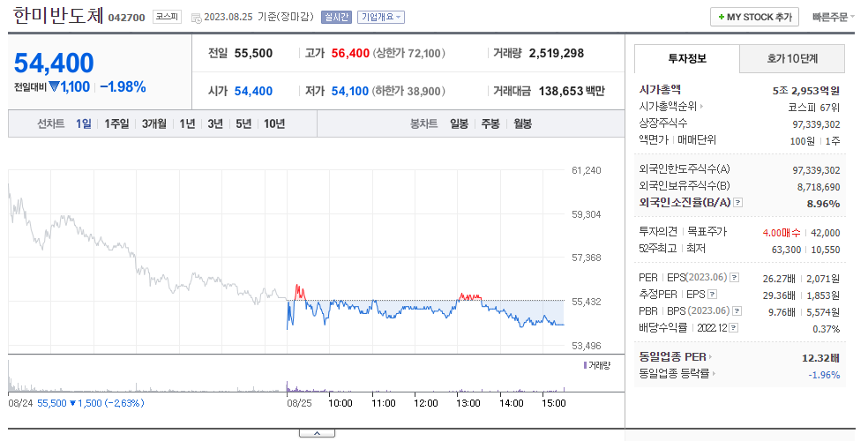Click the 한미반도체 stock name heading
This screenshot has height=441, width=868.
(x=58, y=16)
